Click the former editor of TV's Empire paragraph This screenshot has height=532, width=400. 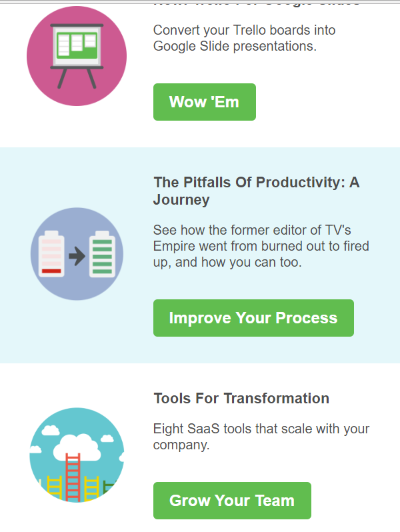click(x=261, y=247)
